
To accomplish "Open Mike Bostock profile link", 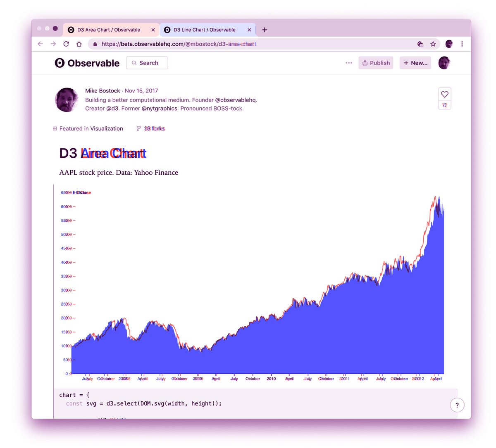I will click(103, 91).
